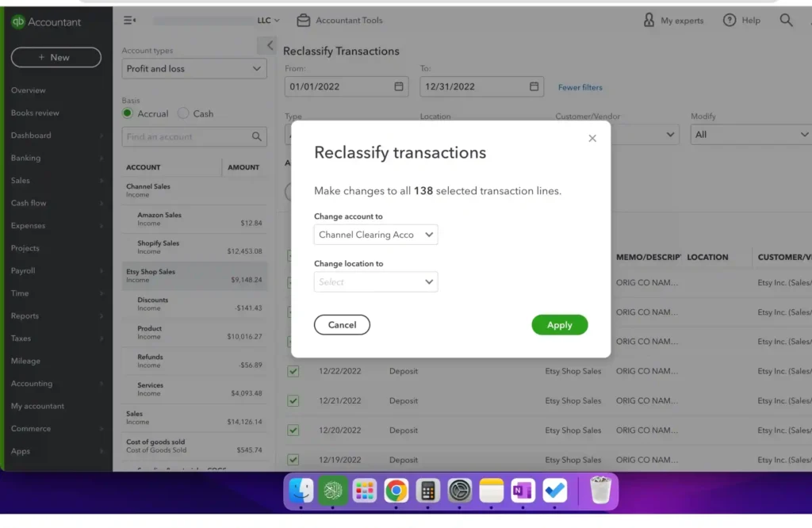Open the Change location to dropdown
This screenshot has height=528, width=812.
(376, 281)
